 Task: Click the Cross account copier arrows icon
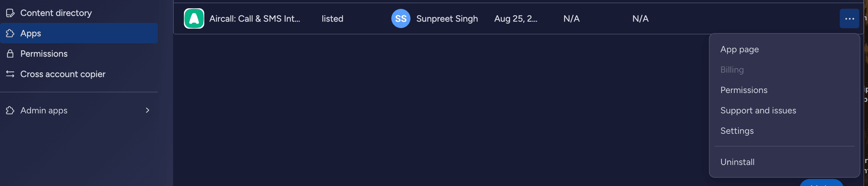[x=10, y=74]
